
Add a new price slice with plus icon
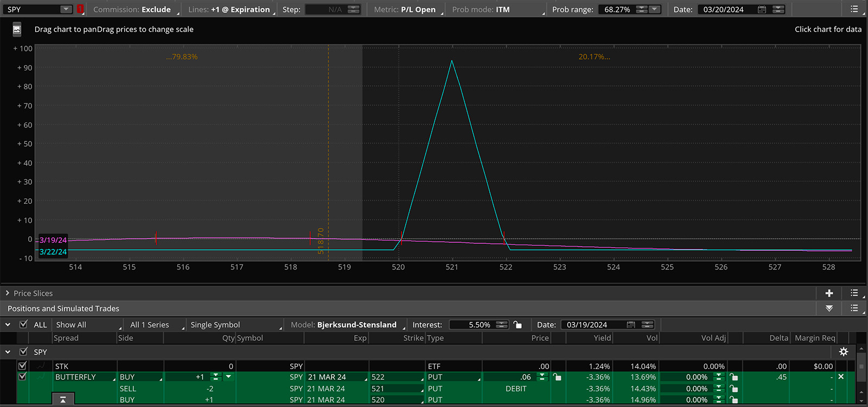[829, 293]
